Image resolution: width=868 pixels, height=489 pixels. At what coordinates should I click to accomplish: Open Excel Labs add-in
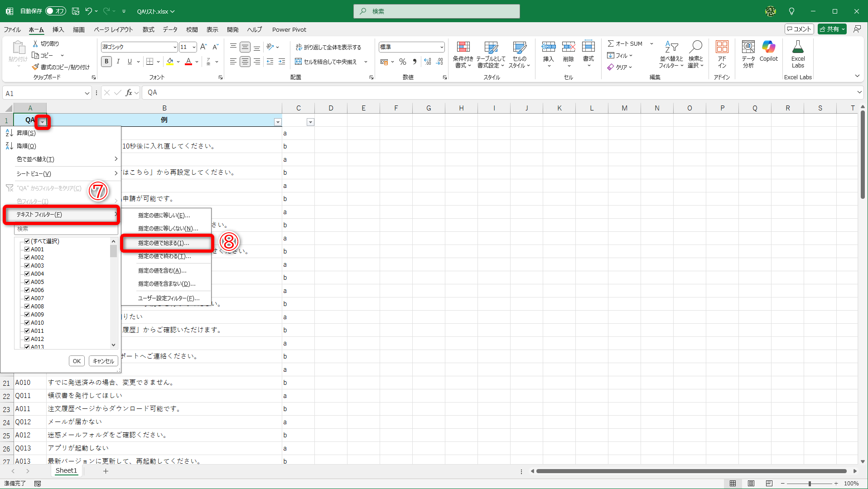pyautogui.click(x=798, y=54)
